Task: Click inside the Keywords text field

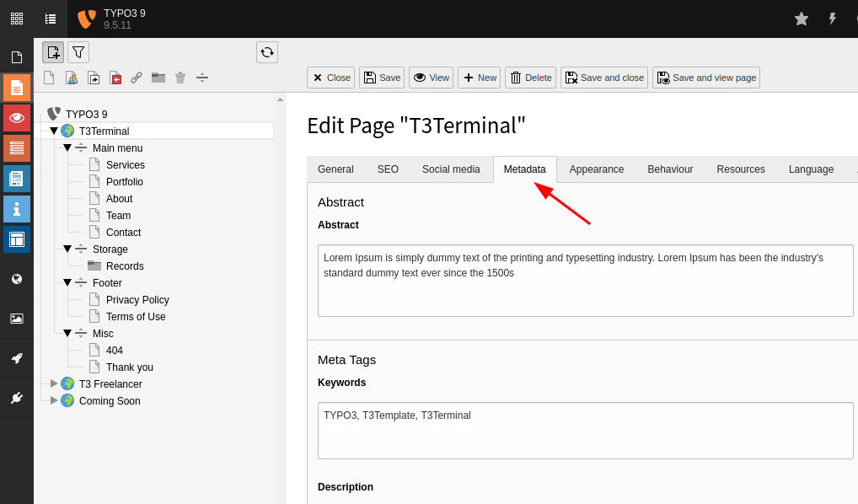Action: click(585, 430)
